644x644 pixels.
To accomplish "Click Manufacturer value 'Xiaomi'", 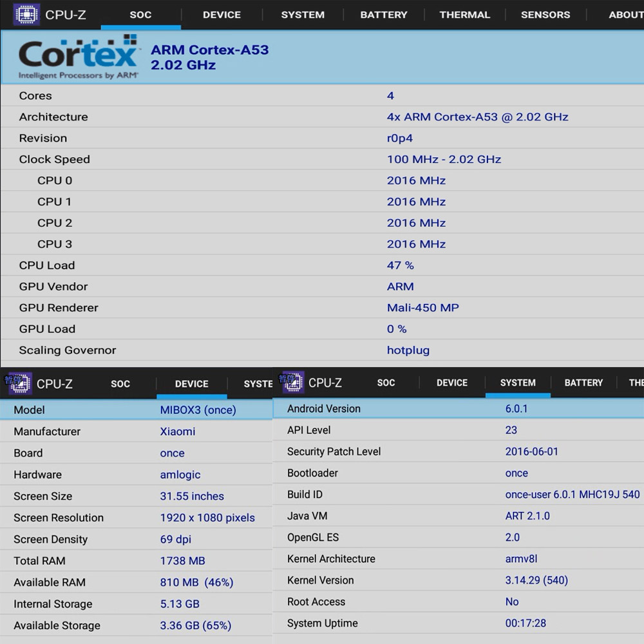I will coord(178,431).
